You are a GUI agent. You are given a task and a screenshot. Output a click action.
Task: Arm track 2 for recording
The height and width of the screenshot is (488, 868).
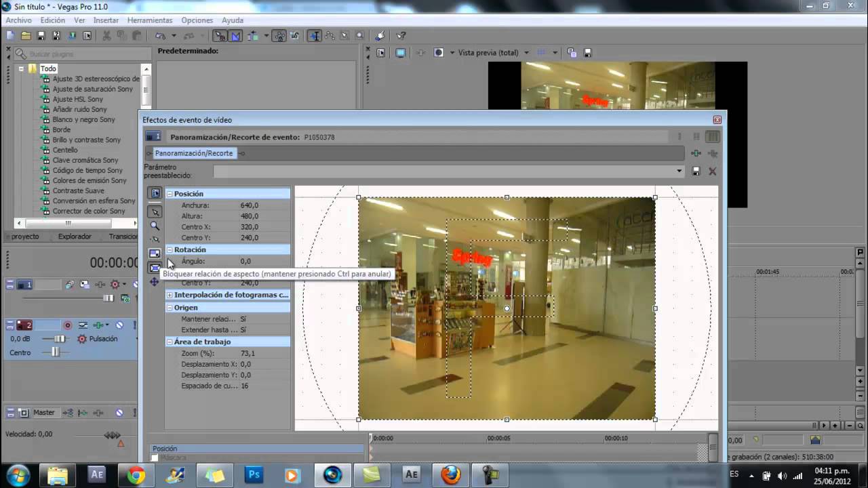point(68,325)
